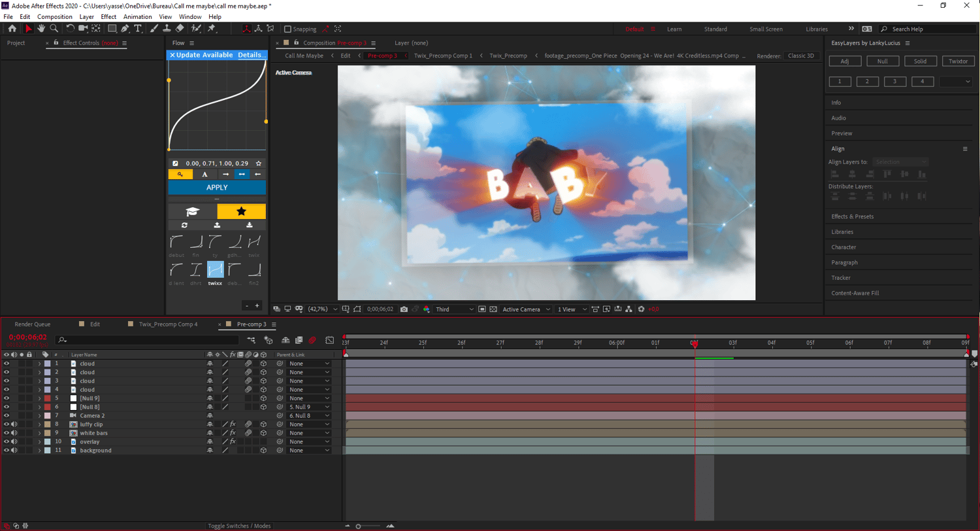Viewport: 980px width, 531px height.
Task: Expand the Camera 2 layer properties
Action: [x=39, y=415]
